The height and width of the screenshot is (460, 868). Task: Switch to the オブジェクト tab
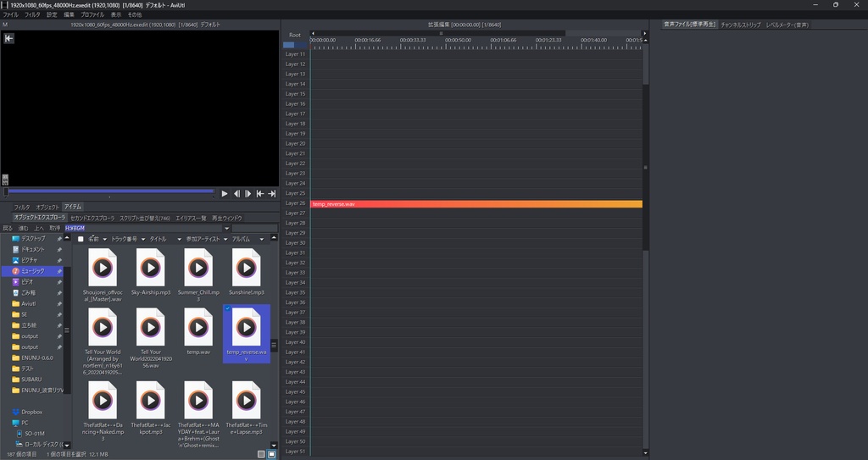[x=47, y=207]
